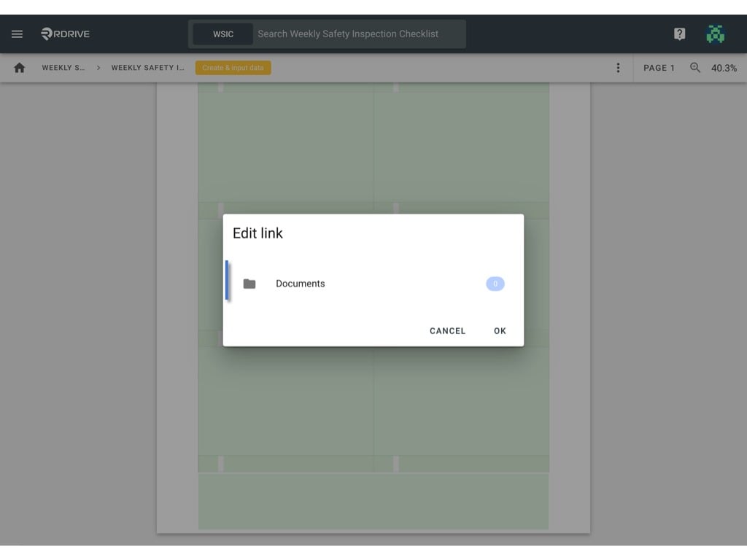
Task: Open the user avatar profile
Action: [x=715, y=34]
